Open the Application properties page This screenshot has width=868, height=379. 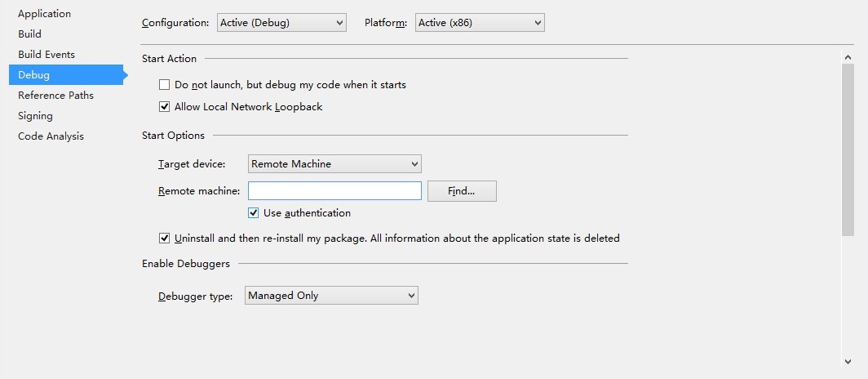pos(44,14)
